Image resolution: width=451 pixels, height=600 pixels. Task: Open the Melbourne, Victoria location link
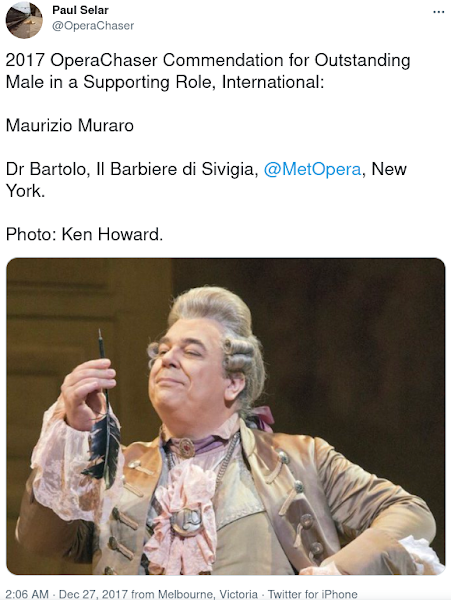click(208, 594)
